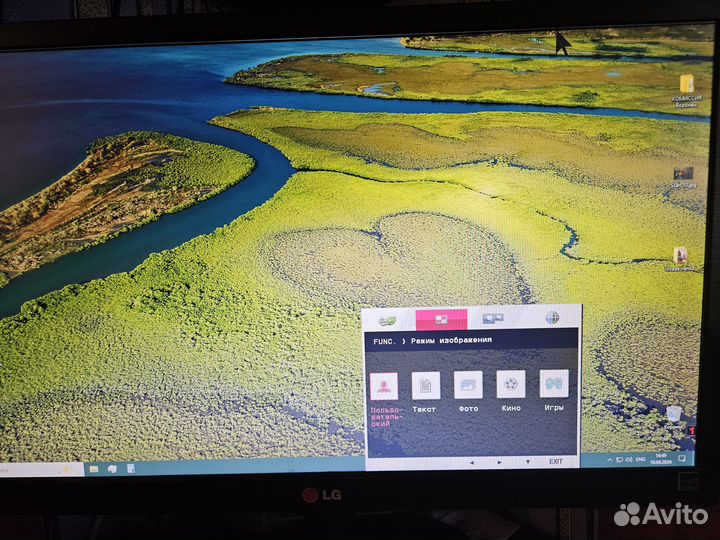Screen dimensions: 720x540
Task: Switch to the pink picture mode tab
Action: point(441,319)
